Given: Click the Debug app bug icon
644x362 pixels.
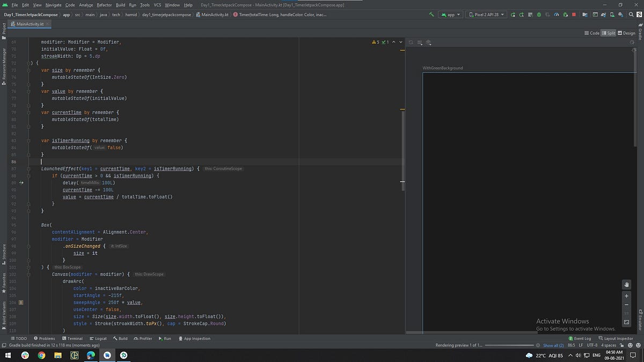Looking at the screenshot, I should click(x=539, y=14).
